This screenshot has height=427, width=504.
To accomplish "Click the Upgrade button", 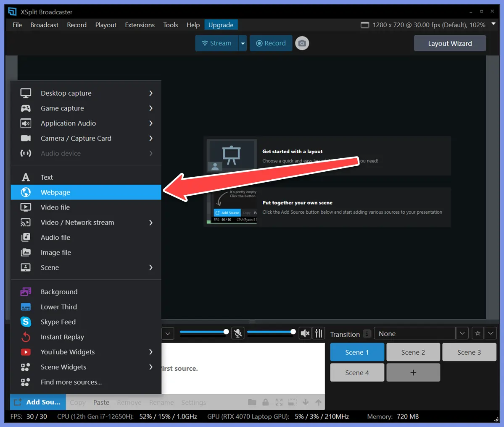I will pos(221,25).
